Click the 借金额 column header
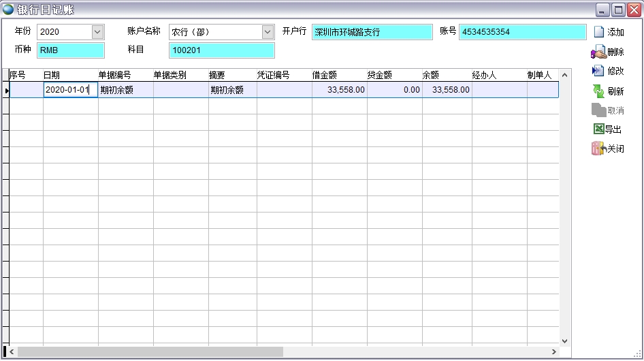 324,76
